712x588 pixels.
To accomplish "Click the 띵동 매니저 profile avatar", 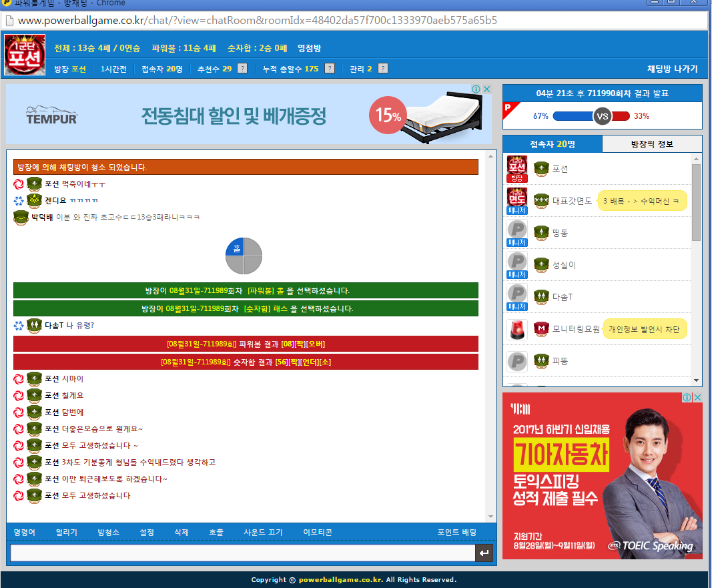I will click(x=516, y=233).
